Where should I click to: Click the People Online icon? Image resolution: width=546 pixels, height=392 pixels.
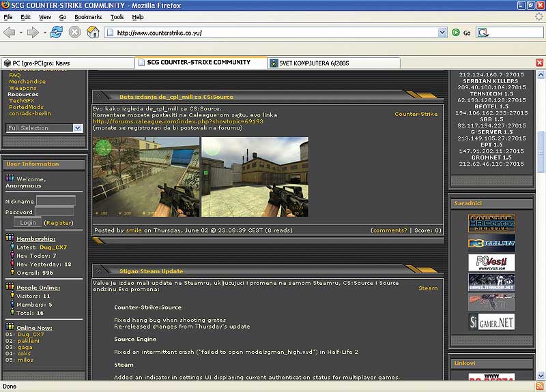click(x=10, y=286)
